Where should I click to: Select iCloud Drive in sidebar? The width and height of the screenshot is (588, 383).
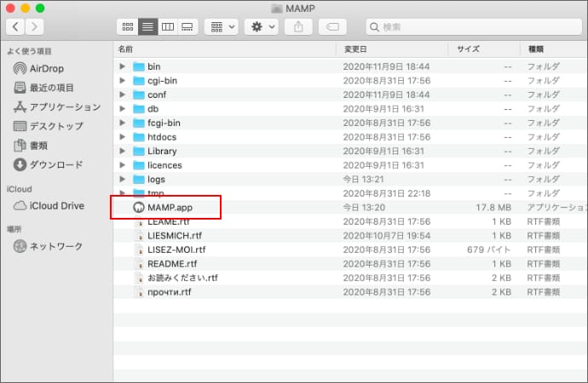pyautogui.click(x=55, y=205)
